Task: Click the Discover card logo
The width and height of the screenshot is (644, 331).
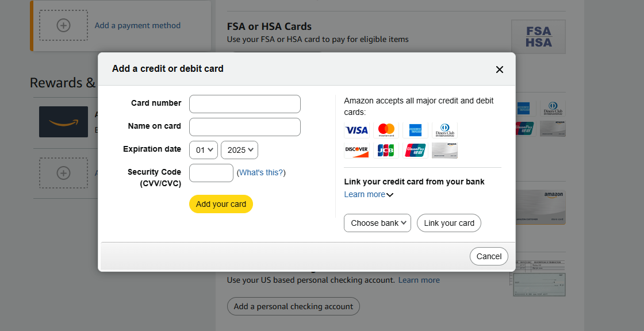Action: pos(356,151)
